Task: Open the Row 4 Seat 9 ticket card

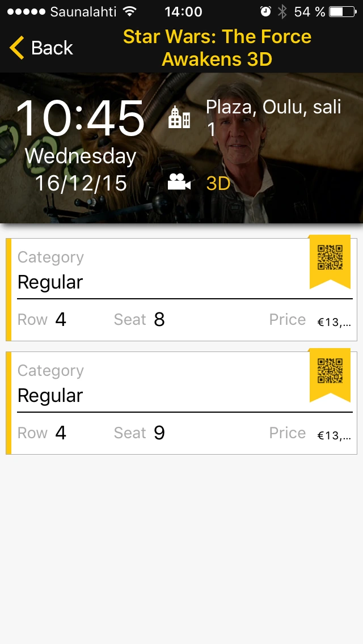Action: tap(181, 403)
